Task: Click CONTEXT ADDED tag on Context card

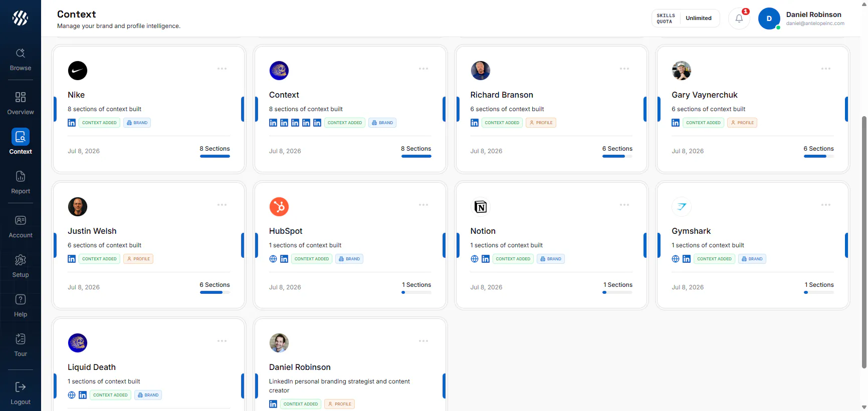Action: tap(345, 123)
